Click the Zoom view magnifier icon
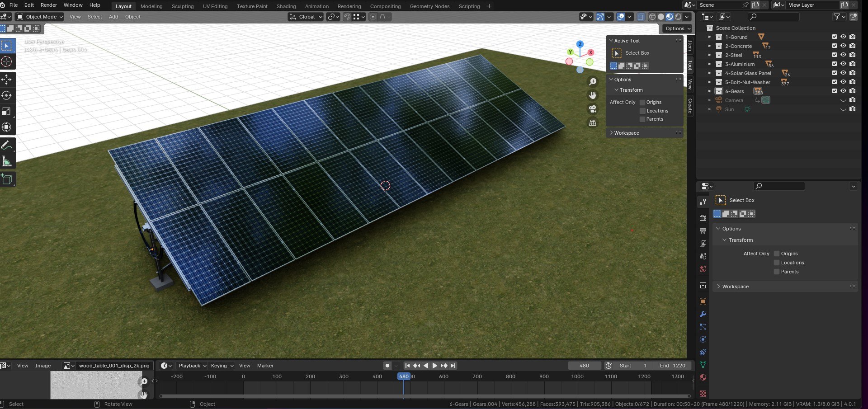The height and width of the screenshot is (409, 868). pos(593,82)
